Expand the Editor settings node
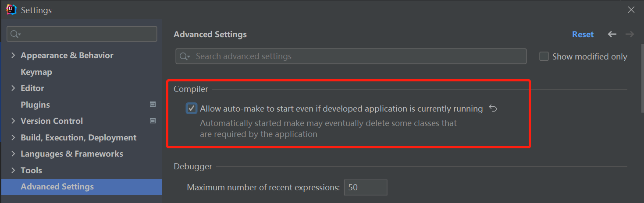 click(x=13, y=88)
